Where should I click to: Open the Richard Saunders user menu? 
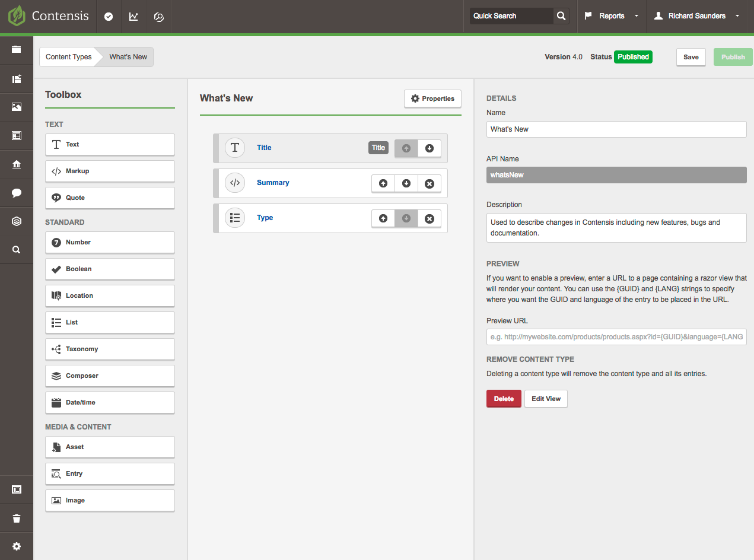click(696, 16)
